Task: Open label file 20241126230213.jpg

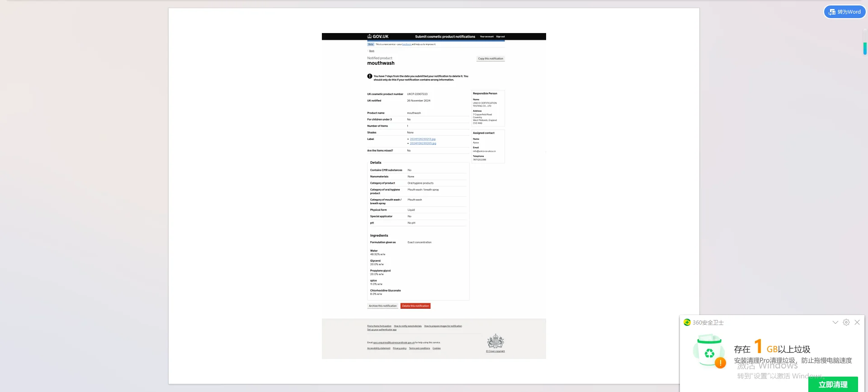Action: click(423, 139)
